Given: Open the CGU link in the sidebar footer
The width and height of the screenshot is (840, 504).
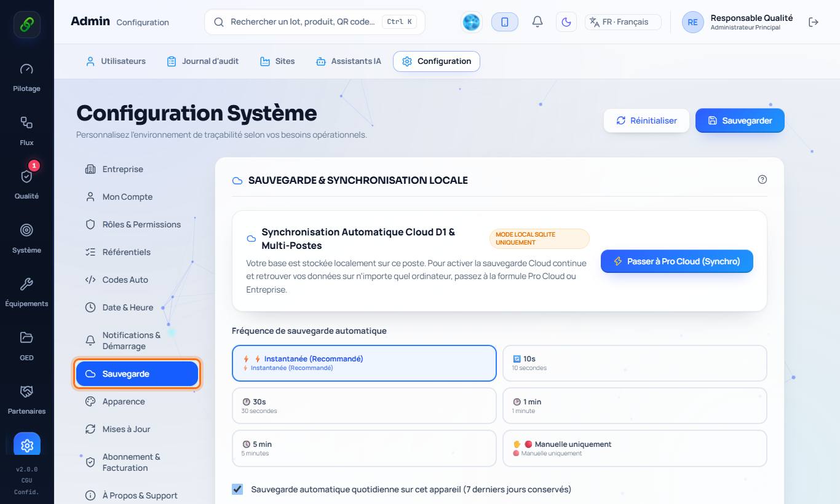Looking at the screenshot, I should click(x=26, y=481).
